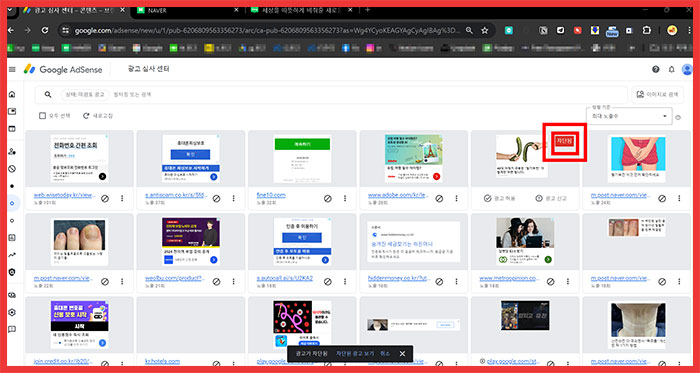The height and width of the screenshot is (373, 700).
Task: Open the Privacy & messaging person icon in the sidebar
Action: [x=12, y=152]
